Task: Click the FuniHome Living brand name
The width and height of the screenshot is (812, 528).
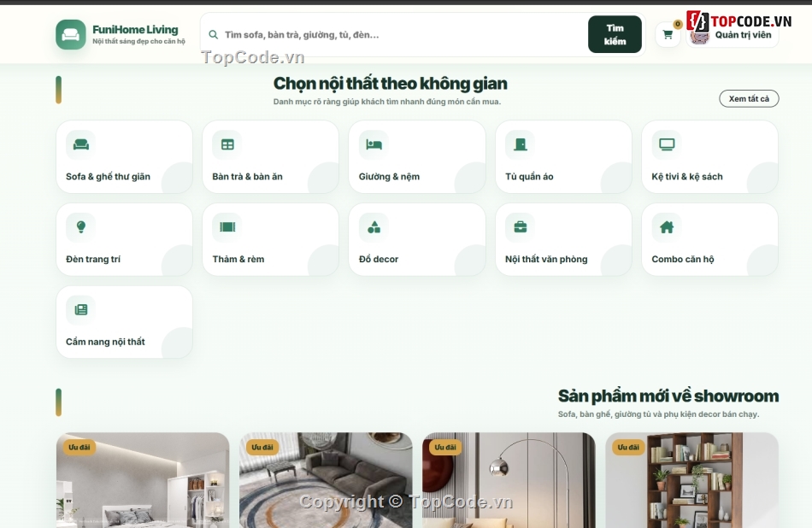Action: tap(135, 30)
